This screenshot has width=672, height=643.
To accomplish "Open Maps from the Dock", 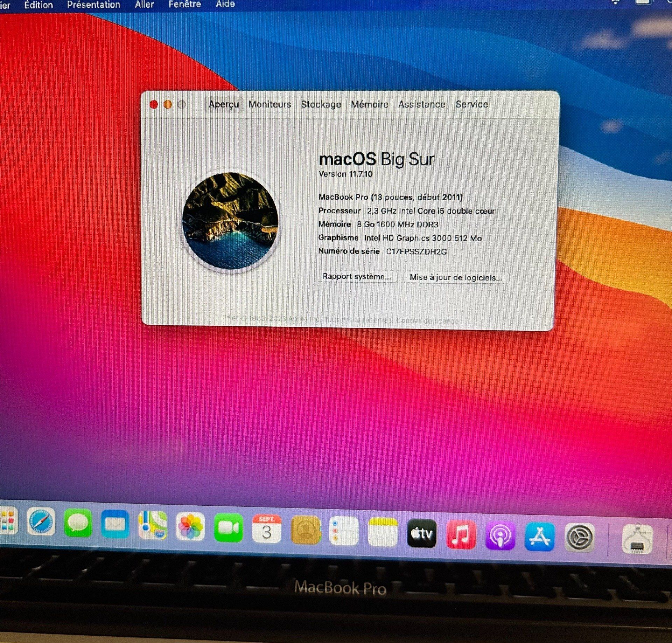I will (153, 525).
